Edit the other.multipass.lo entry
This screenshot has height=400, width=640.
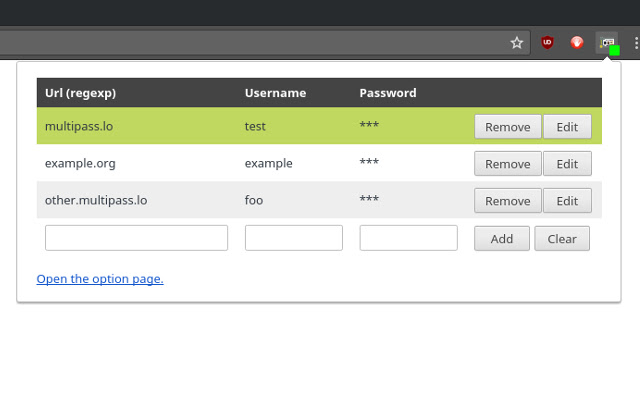pyautogui.click(x=567, y=201)
